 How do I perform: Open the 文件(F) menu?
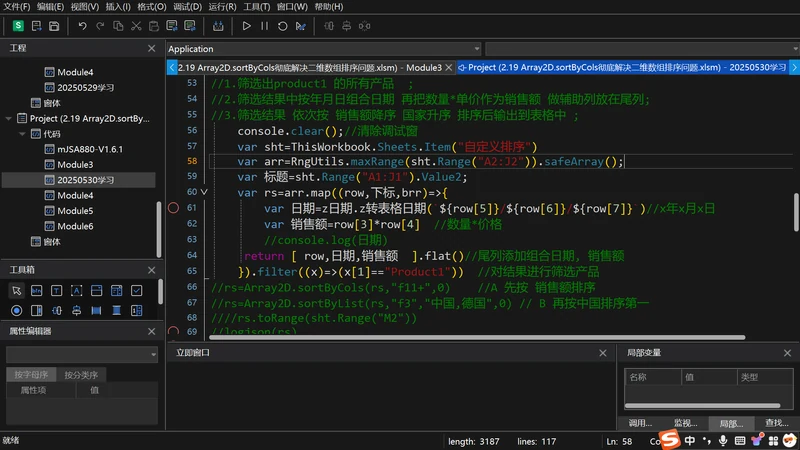pos(17,7)
